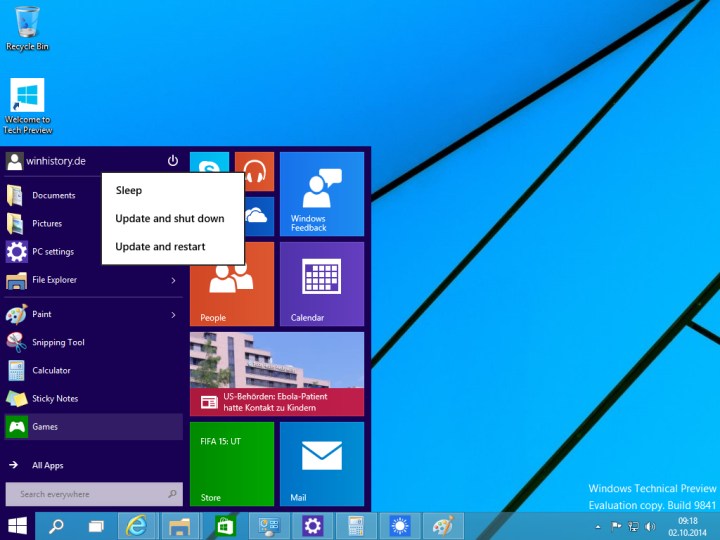The image size is (720, 540).
Task: Open the Store from the taskbar
Action: 225,526
